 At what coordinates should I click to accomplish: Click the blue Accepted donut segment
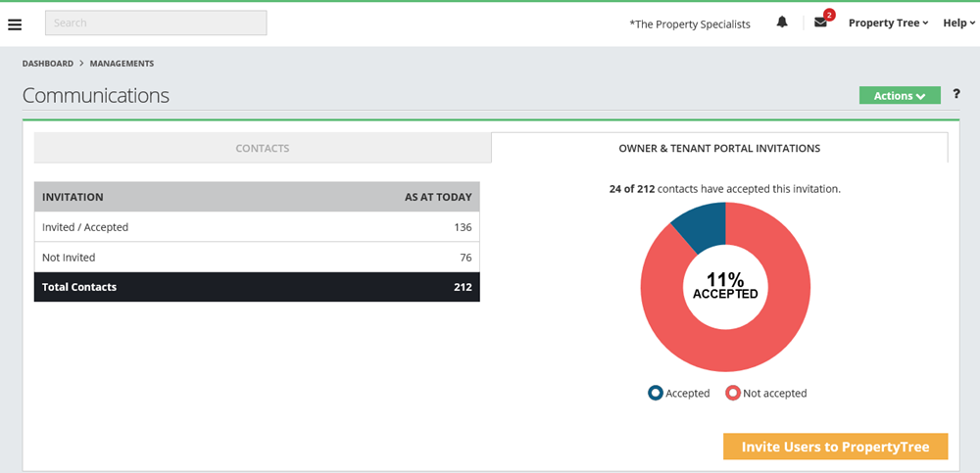click(x=703, y=227)
